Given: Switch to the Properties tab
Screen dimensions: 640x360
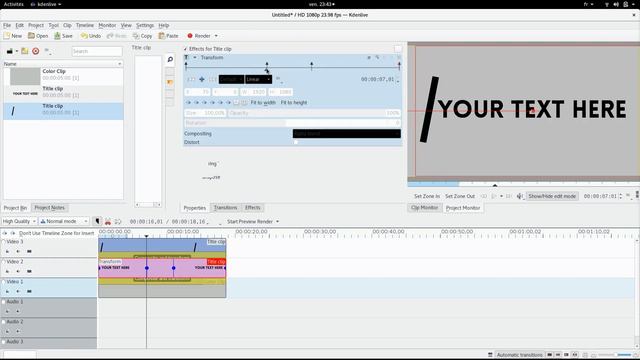Looking at the screenshot, I should [195, 208].
